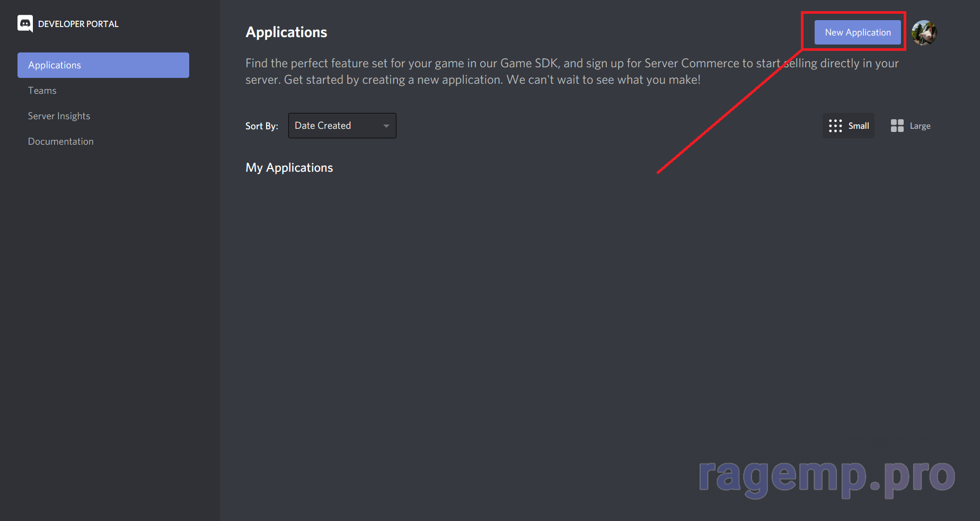Click the My Applications heading
This screenshot has width=980, height=521.
pos(289,167)
